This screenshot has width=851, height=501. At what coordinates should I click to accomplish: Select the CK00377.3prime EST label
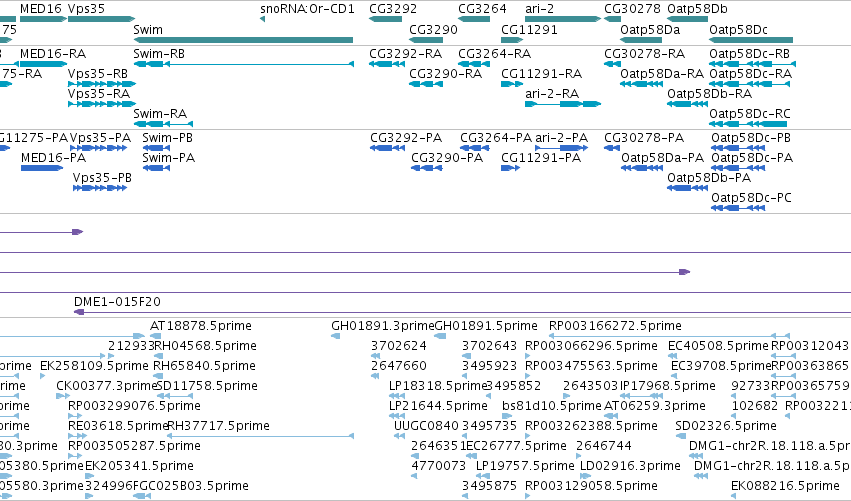pos(106,386)
